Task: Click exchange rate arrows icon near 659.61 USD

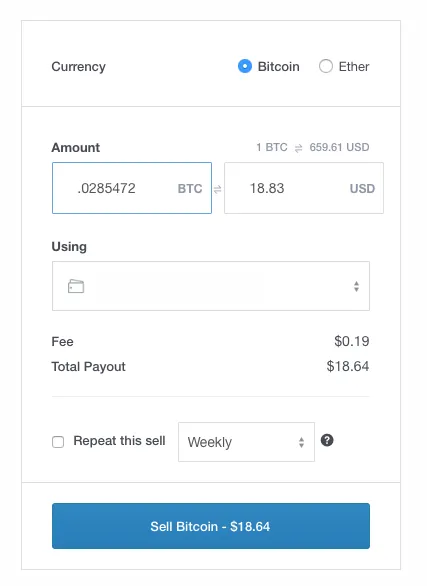Action: [x=298, y=148]
